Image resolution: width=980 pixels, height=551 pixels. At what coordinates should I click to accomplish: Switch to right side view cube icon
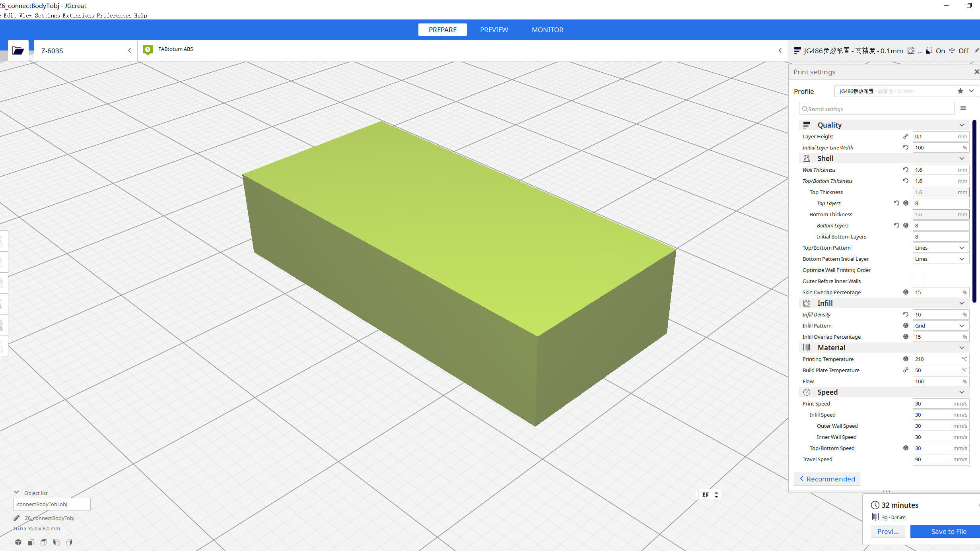pos(69,542)
